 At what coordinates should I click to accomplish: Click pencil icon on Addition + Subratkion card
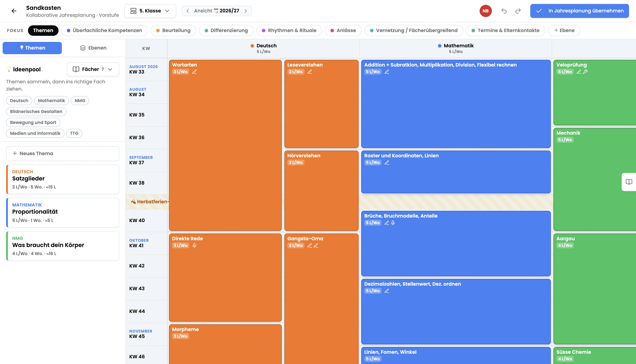387,72
